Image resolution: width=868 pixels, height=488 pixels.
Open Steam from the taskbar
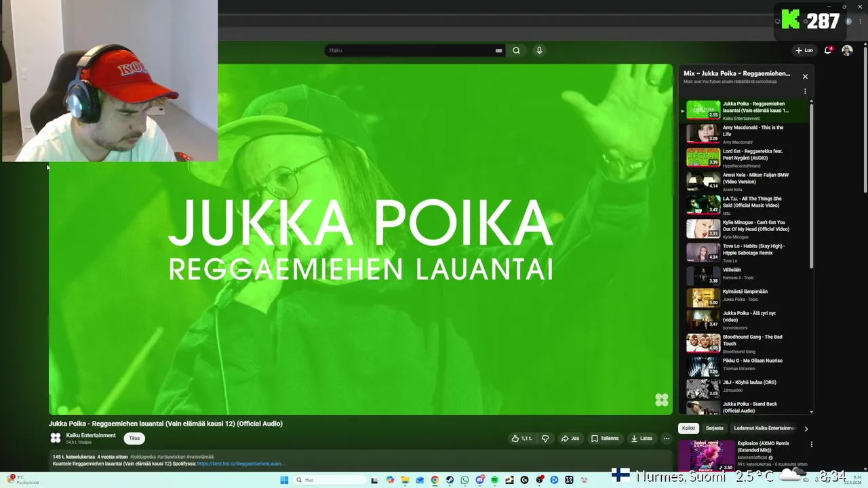tap(450, 480)
